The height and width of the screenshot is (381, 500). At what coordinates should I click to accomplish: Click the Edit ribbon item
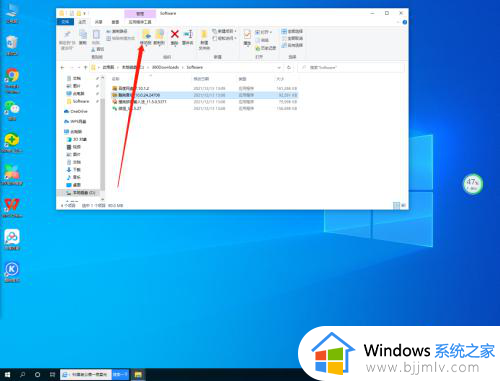click(262, 40)
